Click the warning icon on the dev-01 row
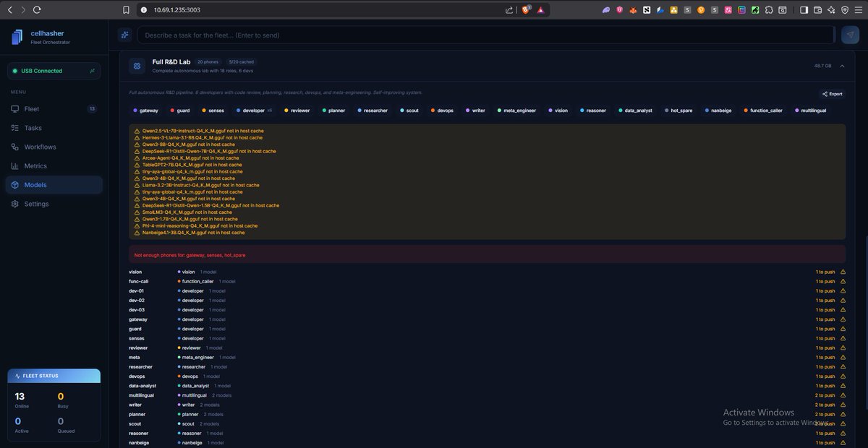868x448 pixels. (x=843, y=290)
